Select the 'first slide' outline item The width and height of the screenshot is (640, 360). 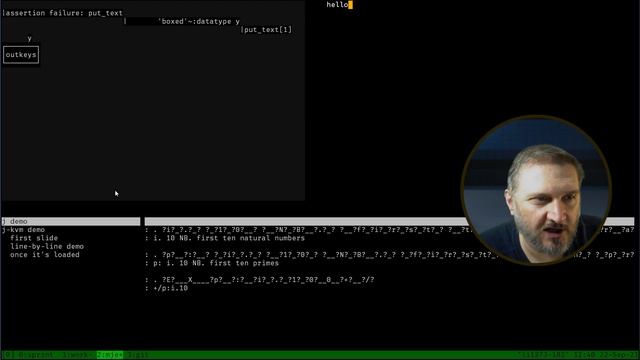34,238
